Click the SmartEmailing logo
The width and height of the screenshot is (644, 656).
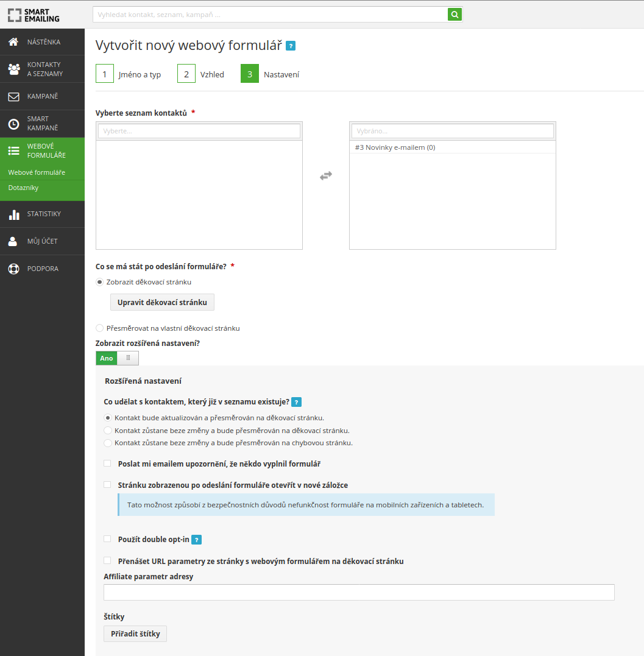pos(34,15)
